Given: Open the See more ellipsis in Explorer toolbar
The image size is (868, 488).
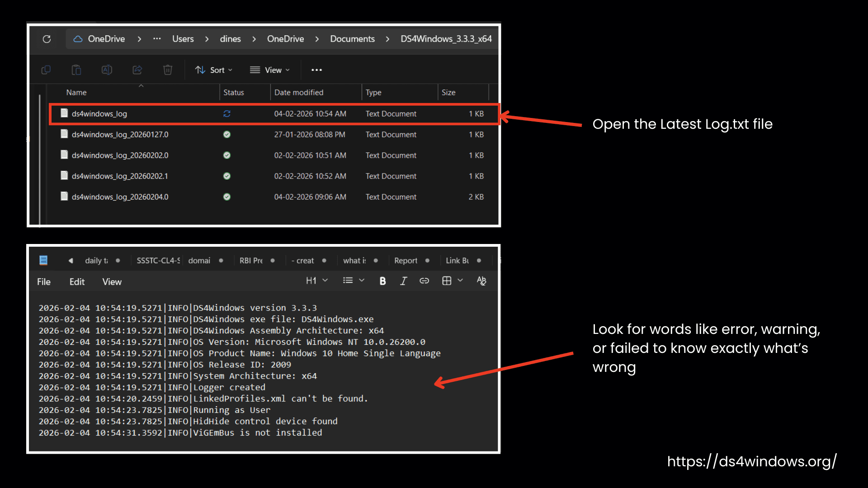Looking at the screenshot, I should [x=316, y=70].
